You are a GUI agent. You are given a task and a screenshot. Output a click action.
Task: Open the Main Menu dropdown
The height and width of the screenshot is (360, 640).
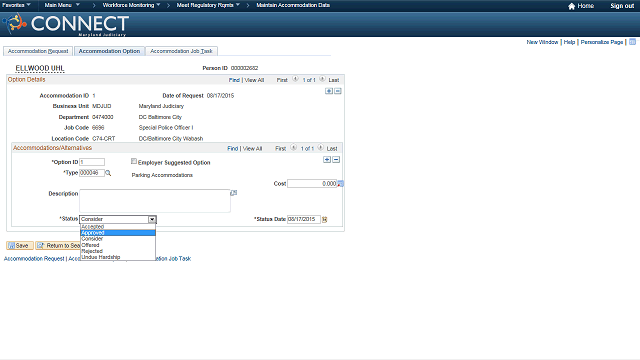pyautogui.click(x=62, y=5)
